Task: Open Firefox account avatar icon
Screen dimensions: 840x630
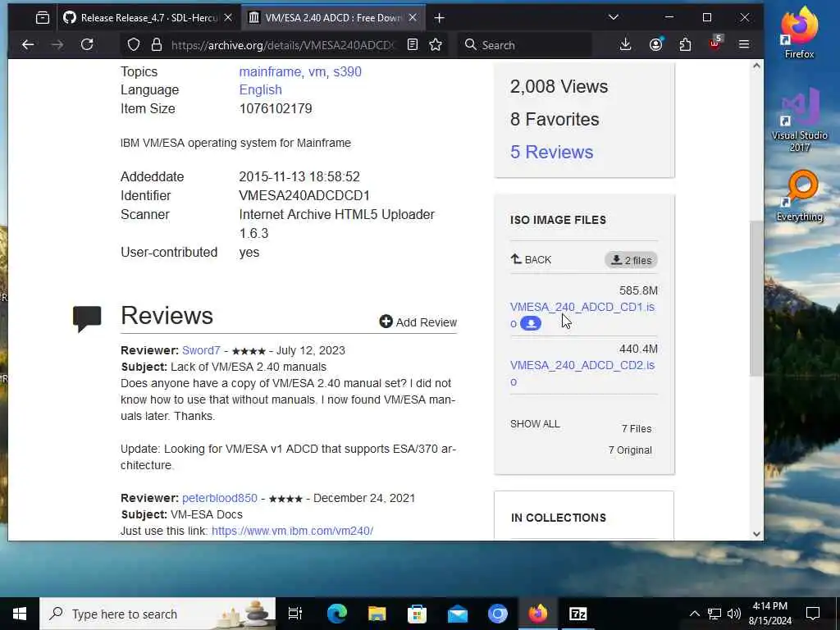Action: [x=655, y=45]
